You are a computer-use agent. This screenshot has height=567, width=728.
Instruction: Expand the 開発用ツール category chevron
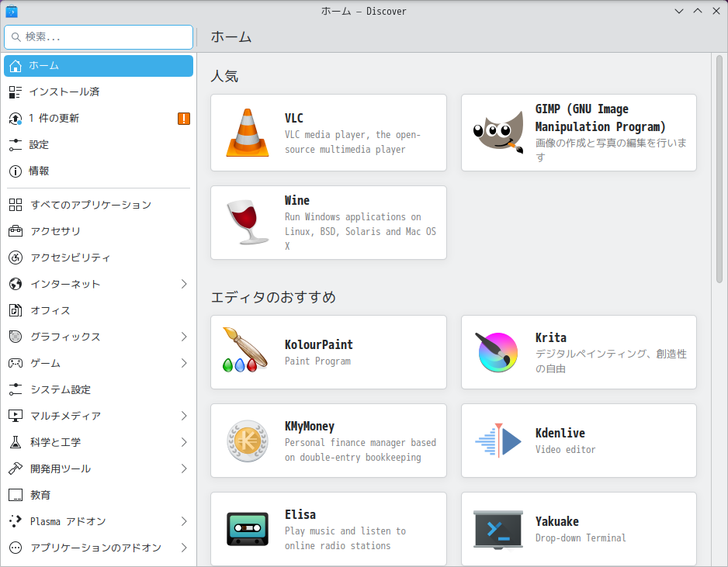[x=184, y=468]
